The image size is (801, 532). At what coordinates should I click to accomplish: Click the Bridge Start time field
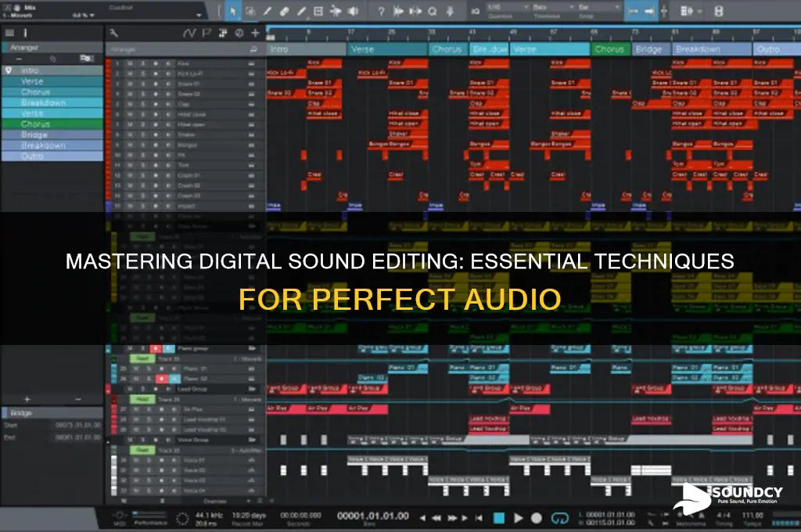[x=77, y=425]
